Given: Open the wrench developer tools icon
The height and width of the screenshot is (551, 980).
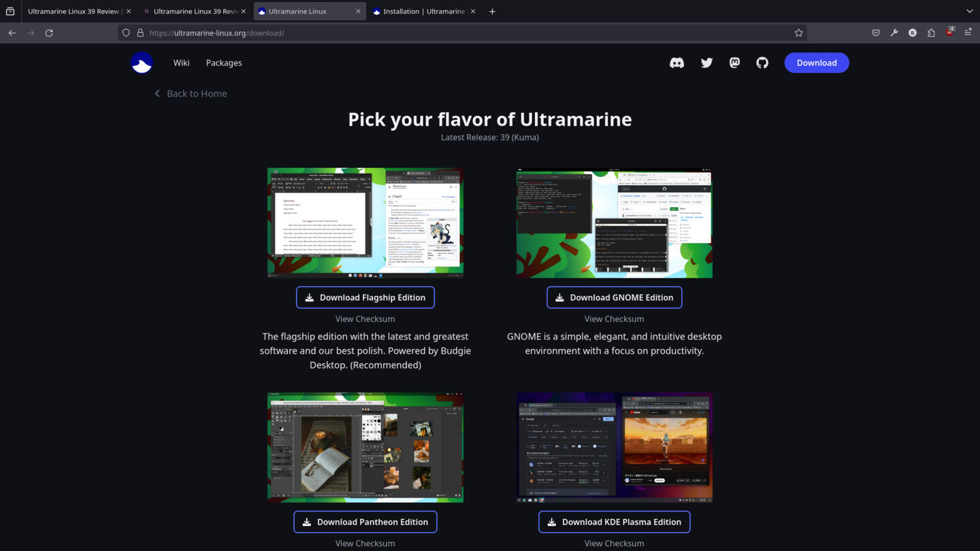Looking at the screenshot, I should (894, 33).
